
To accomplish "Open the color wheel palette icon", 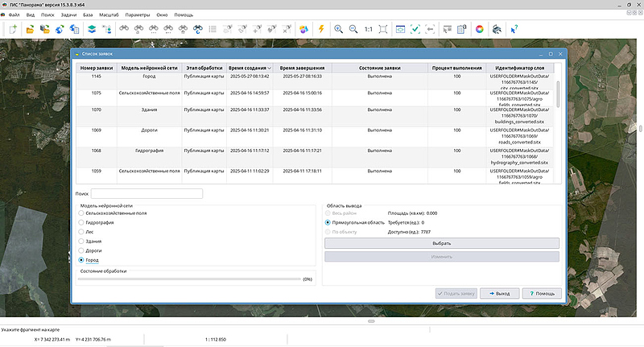I will point(479,29).
